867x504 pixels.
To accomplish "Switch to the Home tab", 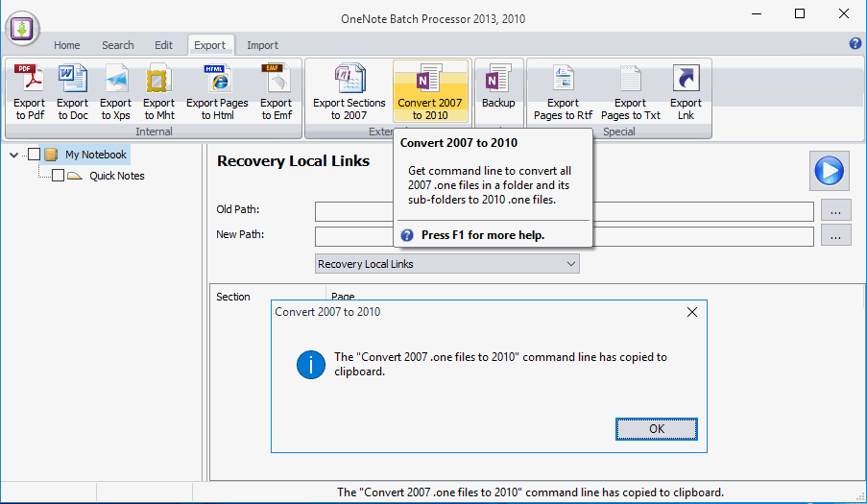I will click(67, 45).
